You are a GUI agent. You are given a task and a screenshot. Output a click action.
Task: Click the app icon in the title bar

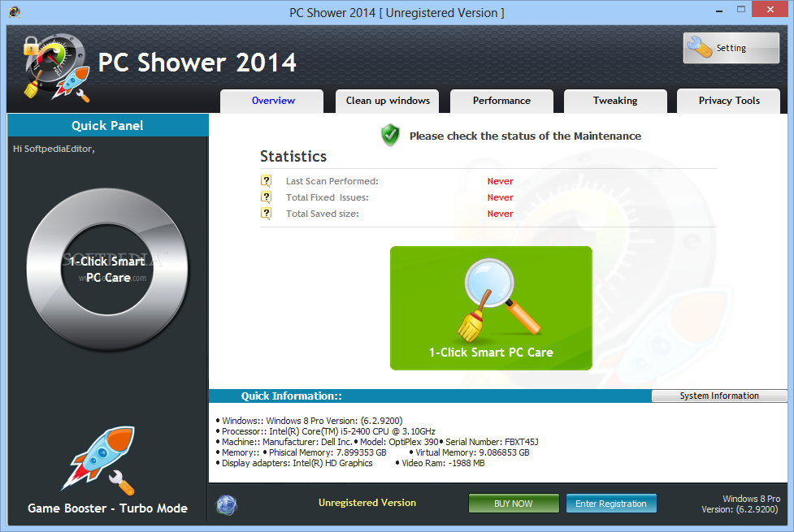tap(15, 11)
